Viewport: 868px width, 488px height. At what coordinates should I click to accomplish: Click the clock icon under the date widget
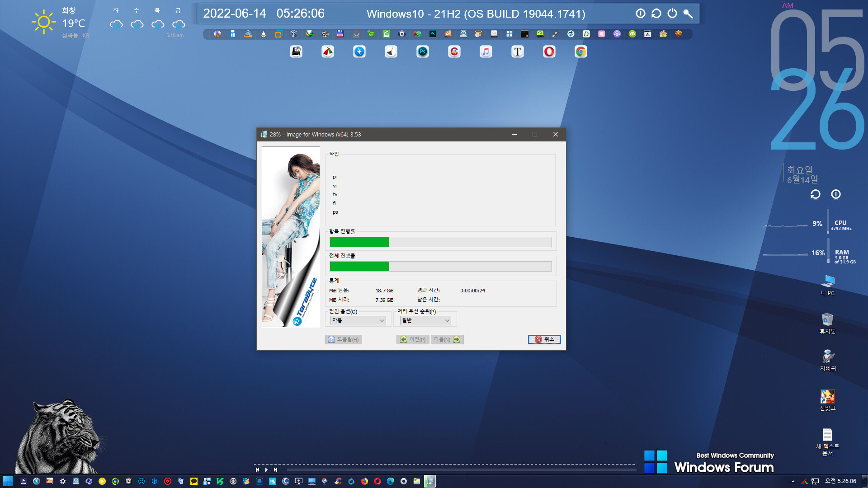pyautogui.click(x=836, y=194)
